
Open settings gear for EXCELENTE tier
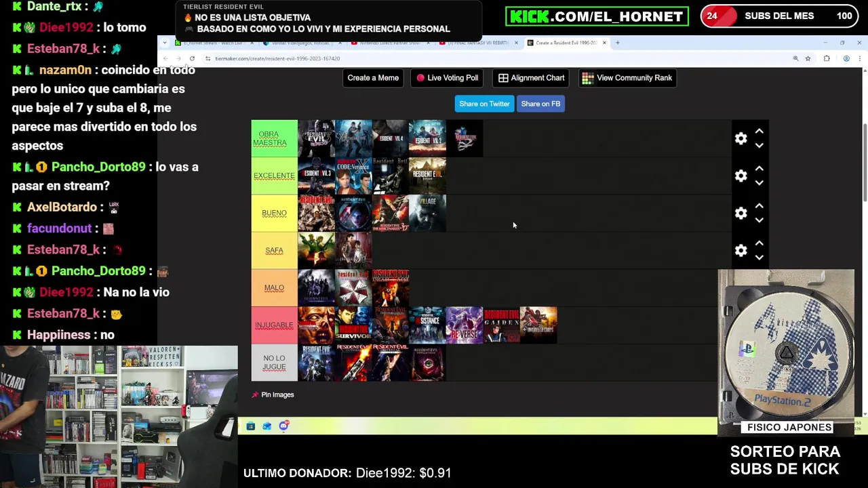point(741,176)
